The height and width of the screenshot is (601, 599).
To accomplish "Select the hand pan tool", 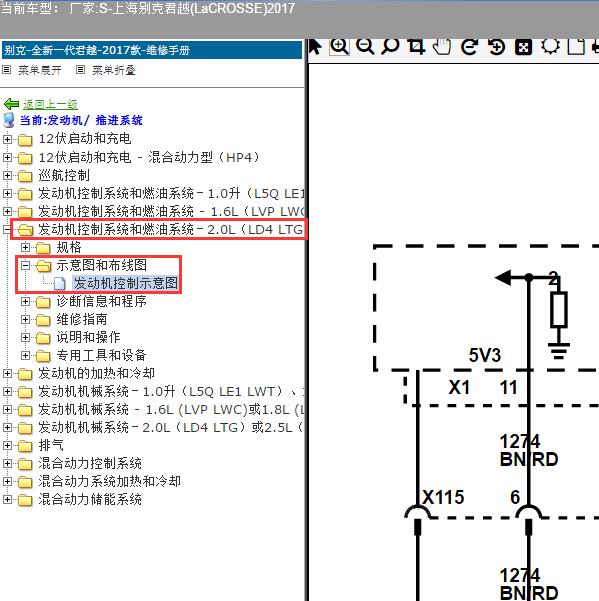I will [442, 47].
